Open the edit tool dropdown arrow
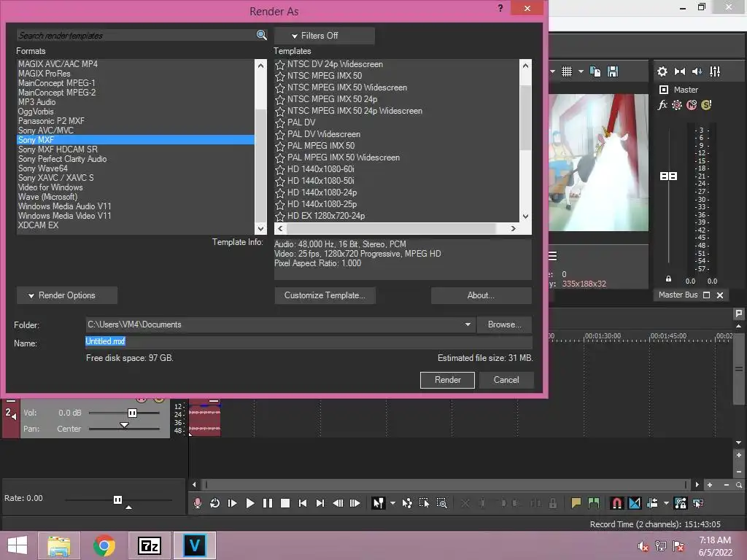 [392, 503]
